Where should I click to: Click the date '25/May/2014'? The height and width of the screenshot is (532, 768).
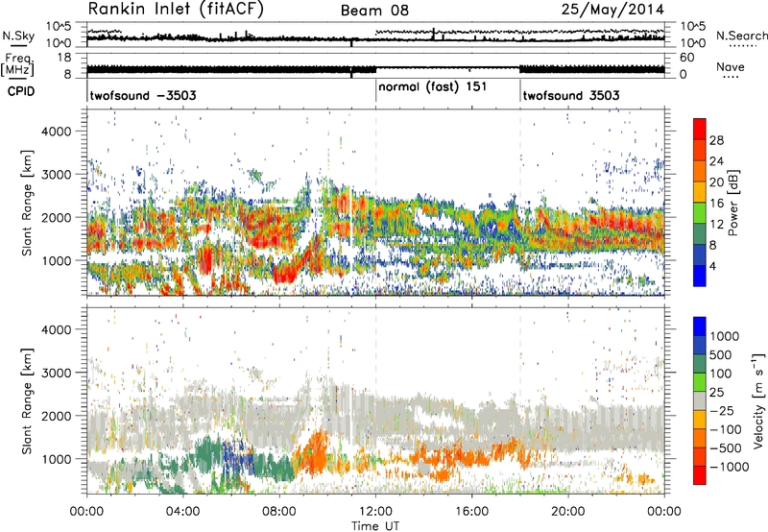coord(612,10)
